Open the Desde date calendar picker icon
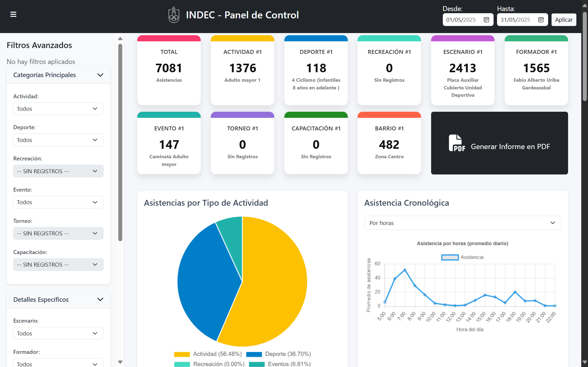The image size is (588, 367). (486, 20)
